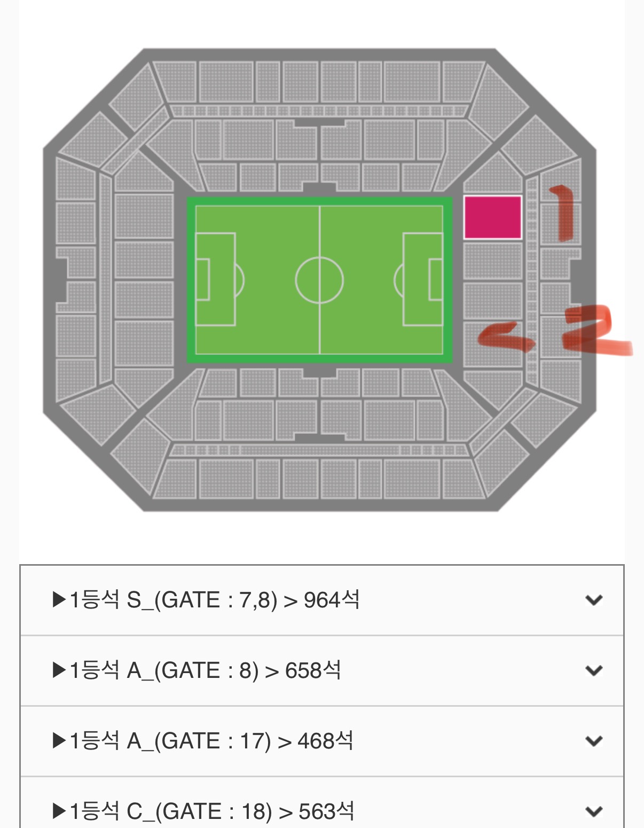Expand the 1등석 A_(GATE : 8) chevron
Viewport: 644px width, 828px height.
(x=594, y=670)
